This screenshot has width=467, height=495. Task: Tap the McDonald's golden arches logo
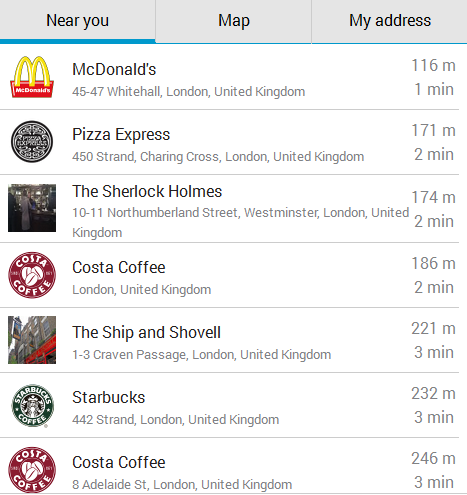pyautogui.click(x=32, y=77)
